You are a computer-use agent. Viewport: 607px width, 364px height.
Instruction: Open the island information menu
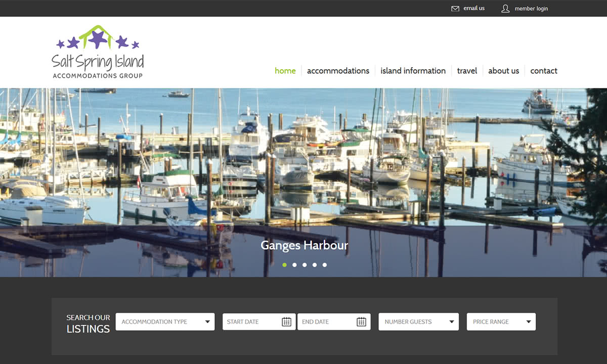click(x=413, y=71)
